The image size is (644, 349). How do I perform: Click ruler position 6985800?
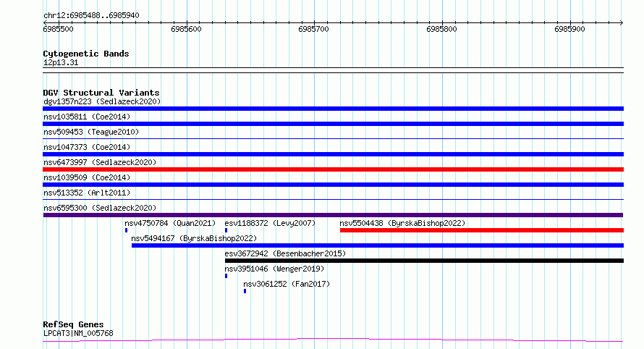tap(441, 29)
